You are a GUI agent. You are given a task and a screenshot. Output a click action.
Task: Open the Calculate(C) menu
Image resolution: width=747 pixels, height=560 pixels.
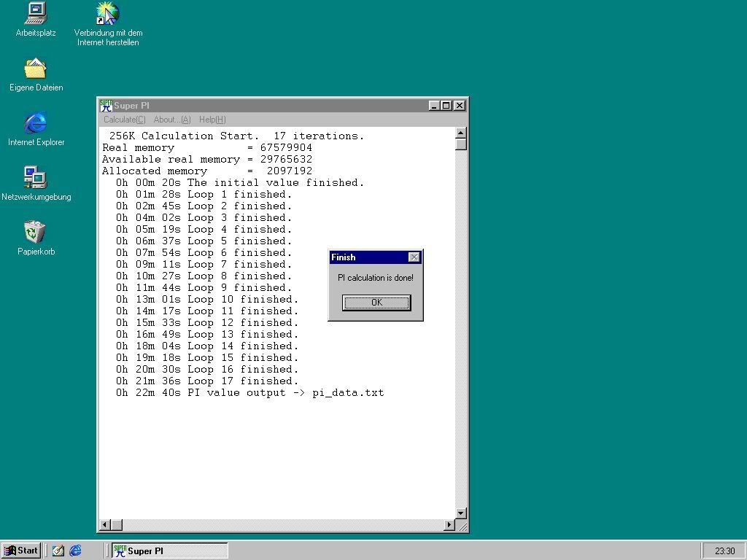pyautogui.click(x=125, y=120)
